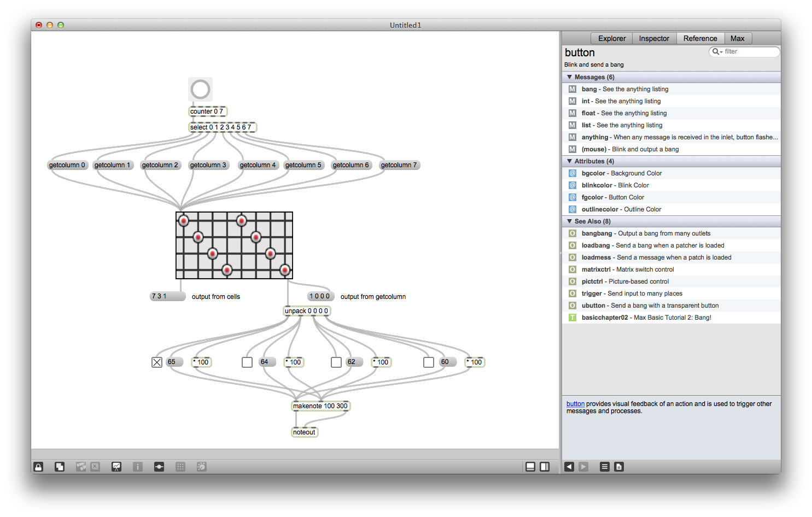Open the button link in description
This screenshot has height=517, width=812.
click(x=575, y=404)
